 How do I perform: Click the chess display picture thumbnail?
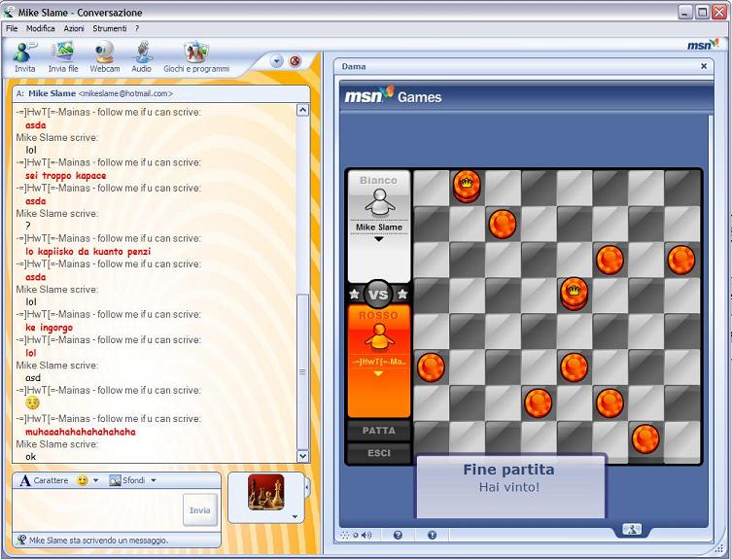coord(265,492)
